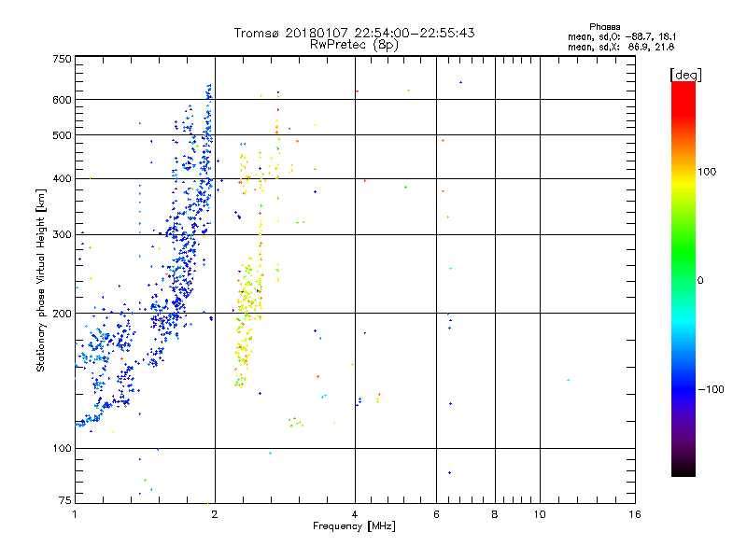The height and width of the screenshot is (560, 747).
Task: Click the x-axis '2' tick label
Action: click(215, 514)
